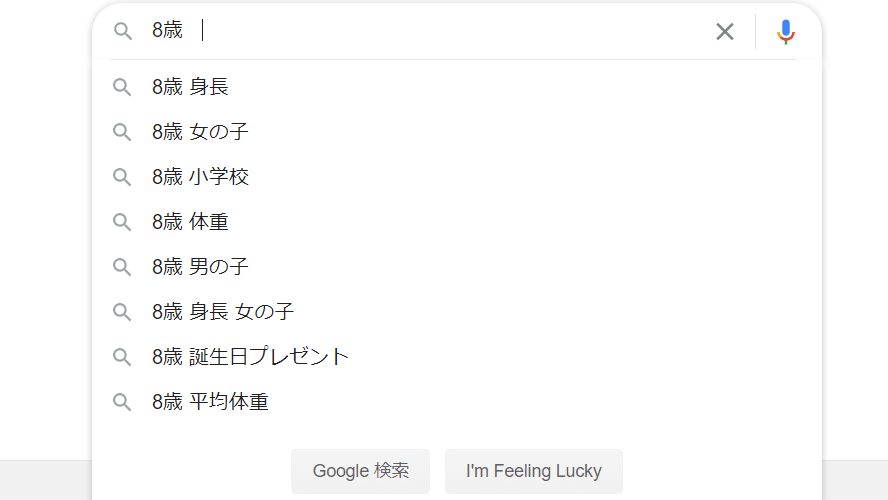Clear the search box with the X icon
888x500 pixels.
pyautogui.click(x=724, y=31)
